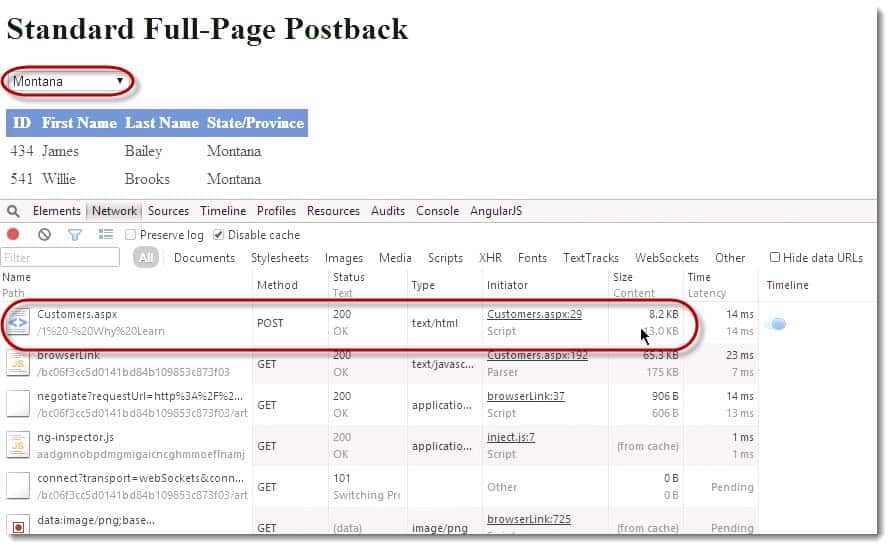This screenshot has width=892, height=549.
Task: Open the AngularJS tab
Action: tap(496, 211)
